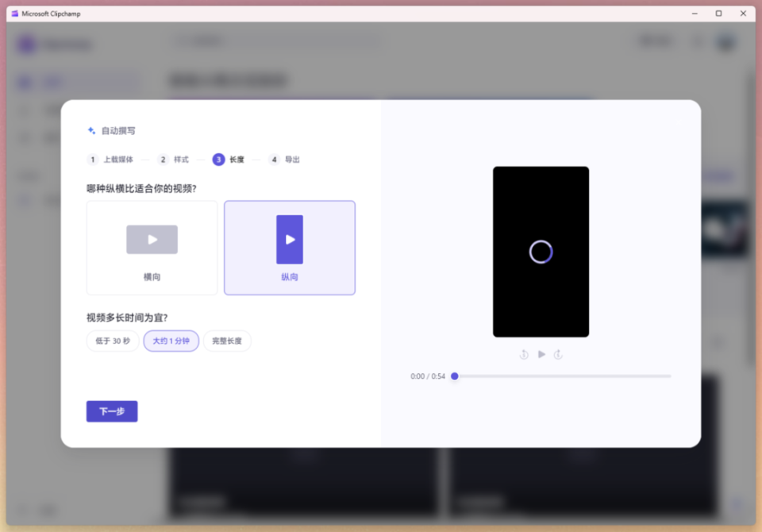Select the 完整长度 duration option
762x532 pixels.
tap(229, 341)
